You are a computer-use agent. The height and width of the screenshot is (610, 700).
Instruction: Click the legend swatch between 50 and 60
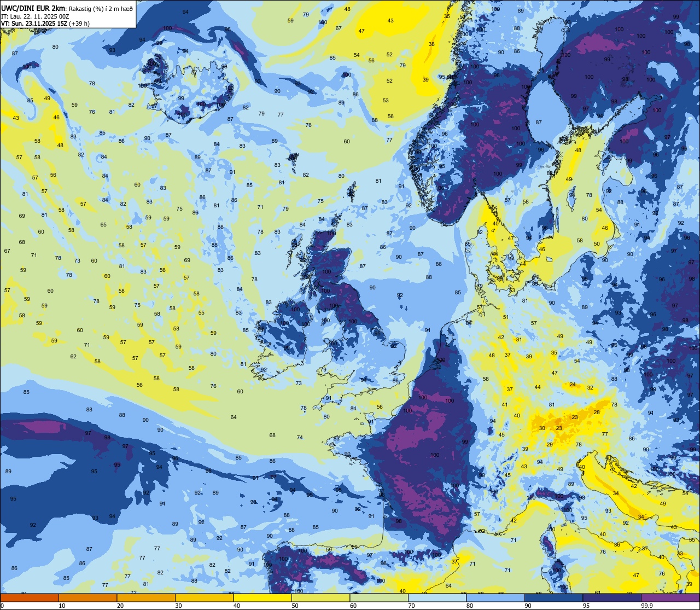click(320, 598)
